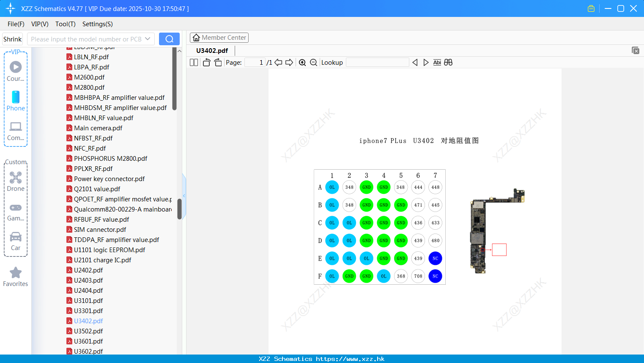Image resolution: width=644 pixels, height=363 pixels.
Task: Click the board location thumbnail image
Action: point(497,231)
